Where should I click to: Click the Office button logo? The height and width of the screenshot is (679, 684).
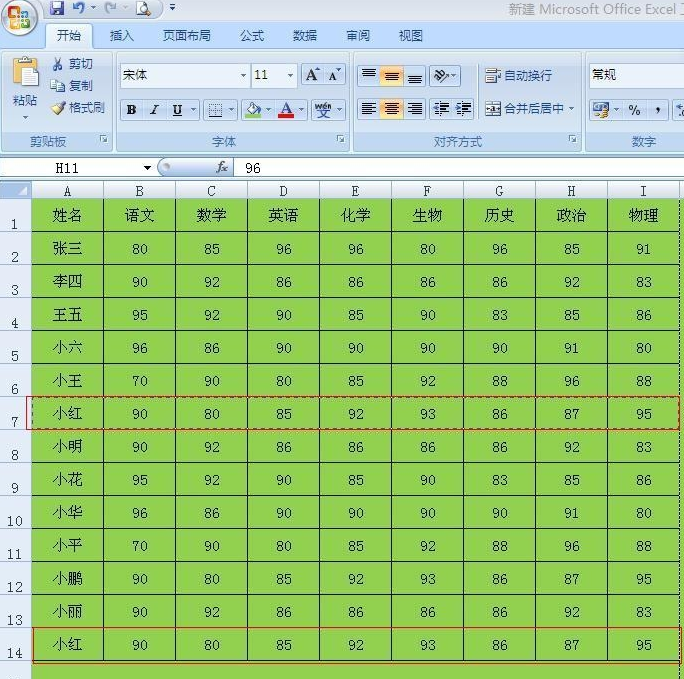pos(19,17)
